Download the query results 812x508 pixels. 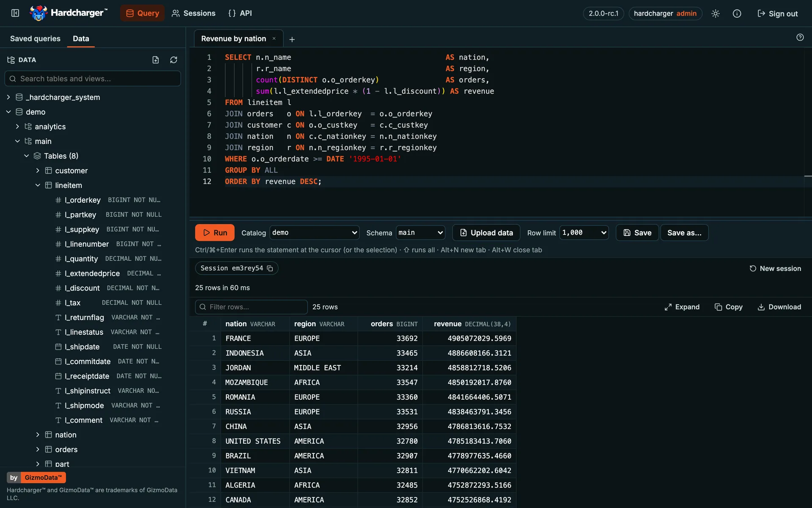[779, 307]
